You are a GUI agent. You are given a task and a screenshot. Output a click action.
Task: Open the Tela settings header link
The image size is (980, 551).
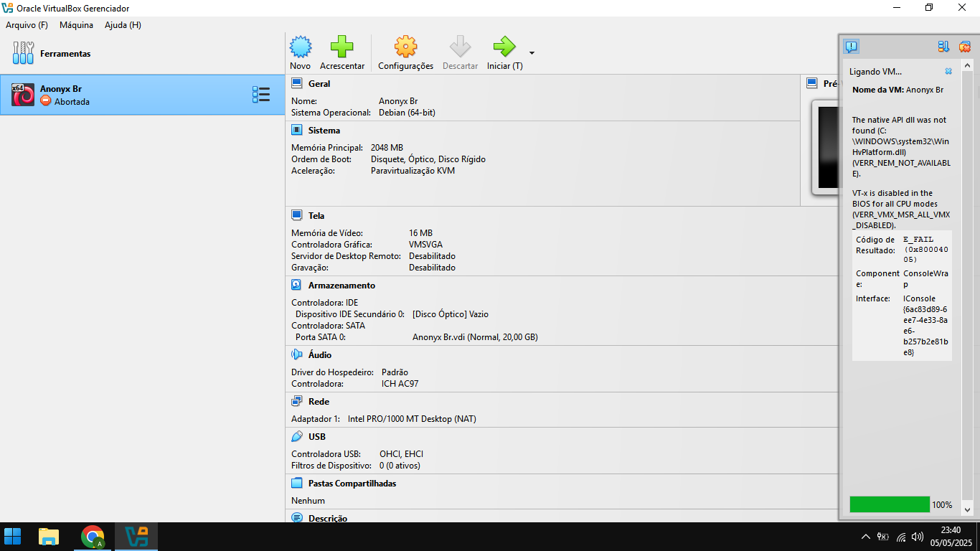tap(316, 216)
